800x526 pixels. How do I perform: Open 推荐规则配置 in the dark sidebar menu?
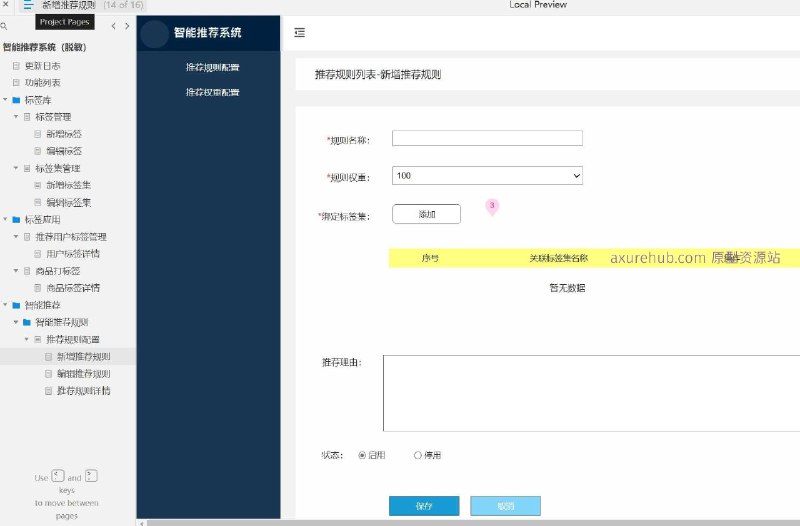[x=212, y=67]
